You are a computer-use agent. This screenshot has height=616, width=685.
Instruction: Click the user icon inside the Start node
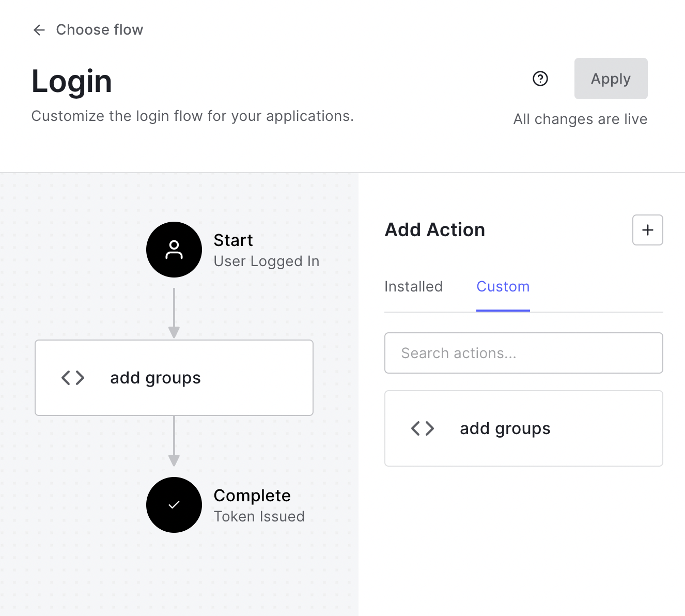click(174, 250)
